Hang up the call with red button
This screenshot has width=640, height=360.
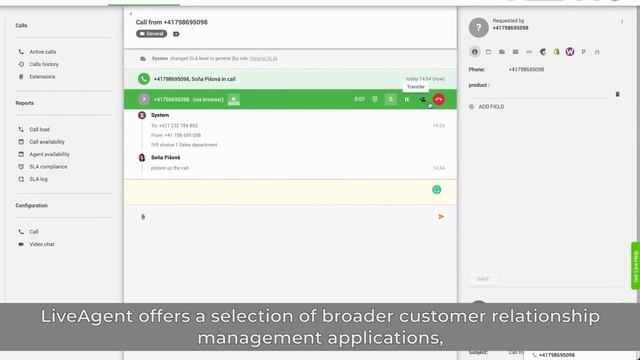click(439, 99)
